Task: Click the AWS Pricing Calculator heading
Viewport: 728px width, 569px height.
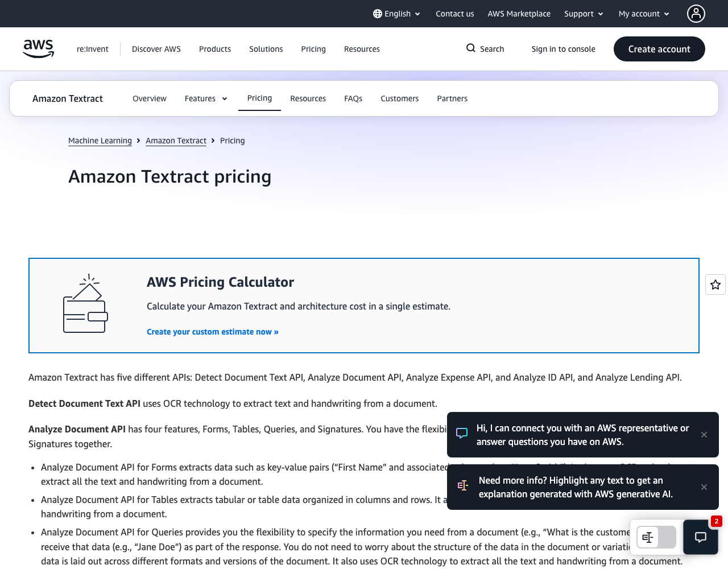Action: point(221,282)
